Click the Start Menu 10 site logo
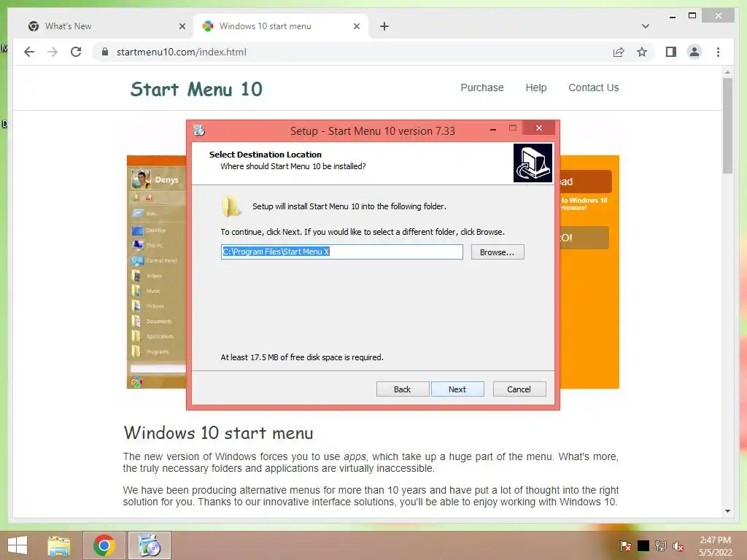The height and width of the screenshot is (560, 747). (196, 90)
